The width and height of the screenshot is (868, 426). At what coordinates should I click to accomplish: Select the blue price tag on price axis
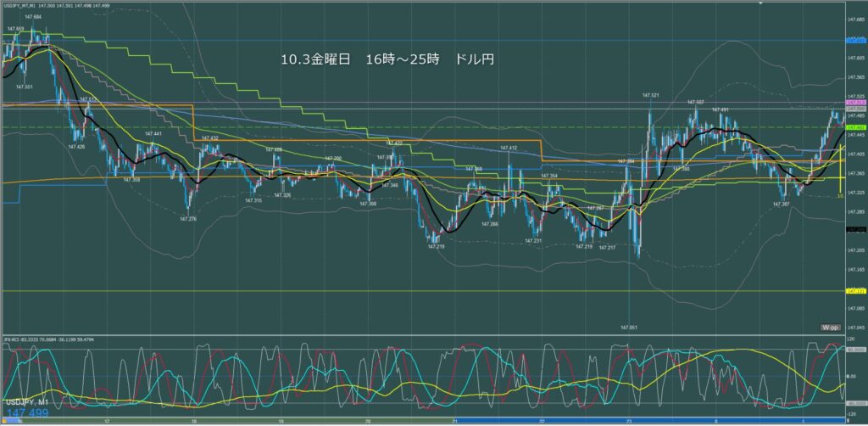pos(854,40)
